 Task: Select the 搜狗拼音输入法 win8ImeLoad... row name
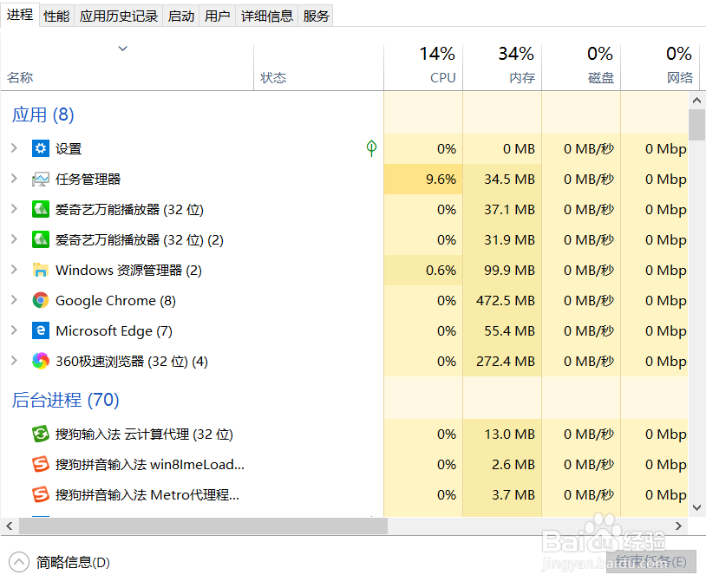tap(150, 464)
